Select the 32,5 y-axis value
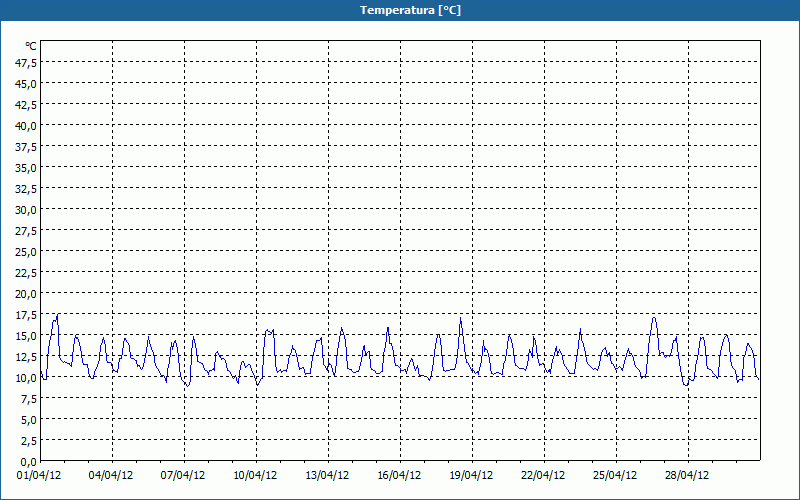This screenshot has width=800, height=500. [26, 189]
